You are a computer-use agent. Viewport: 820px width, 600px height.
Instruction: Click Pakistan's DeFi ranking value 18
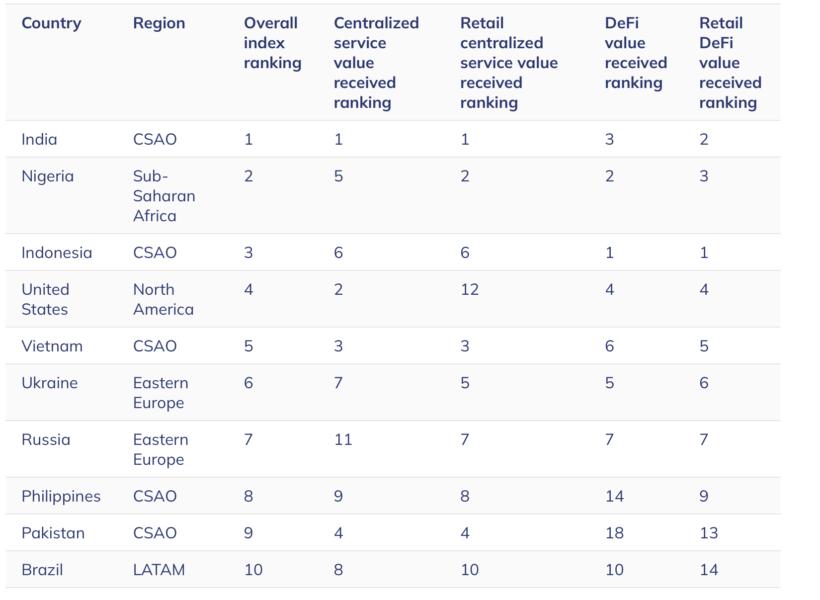pos(614,533)
